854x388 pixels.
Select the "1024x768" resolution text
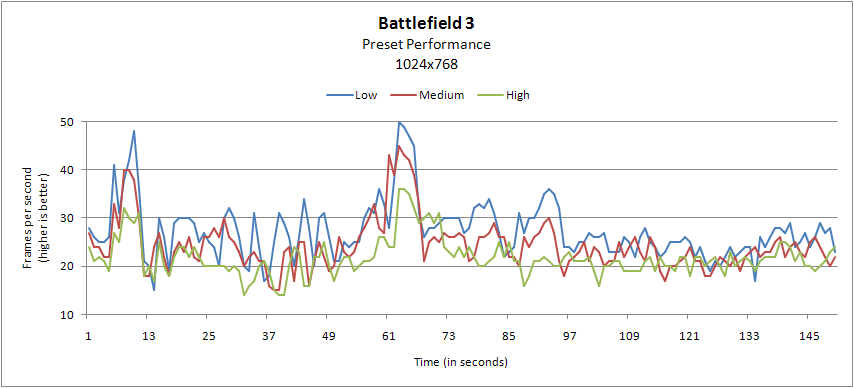[x=426, y=64]
